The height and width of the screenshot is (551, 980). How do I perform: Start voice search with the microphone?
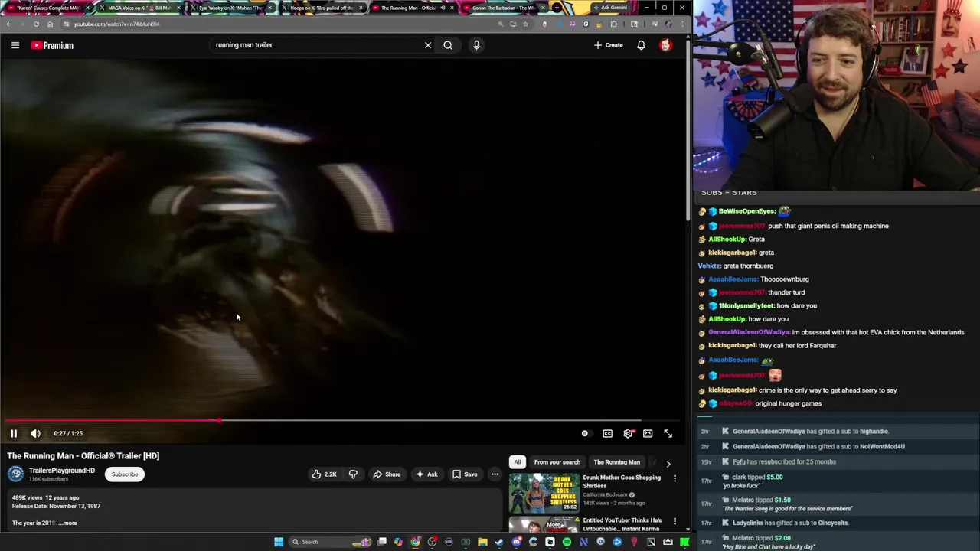(x=476, y=45)
